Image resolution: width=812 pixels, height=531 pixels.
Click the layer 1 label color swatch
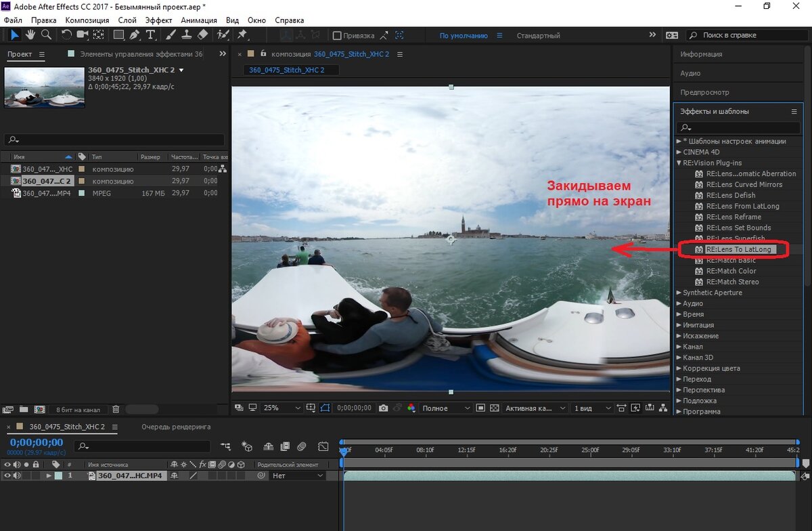coord(58,475)
